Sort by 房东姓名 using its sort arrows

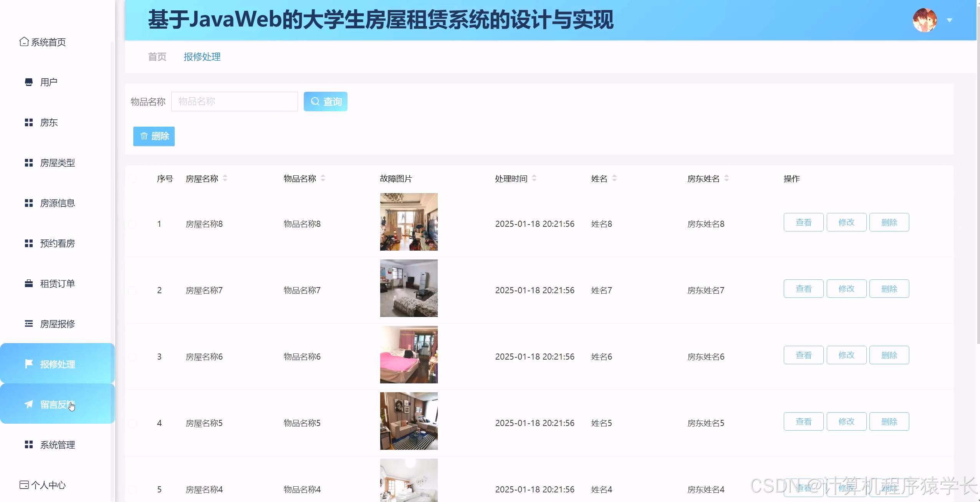727,178
